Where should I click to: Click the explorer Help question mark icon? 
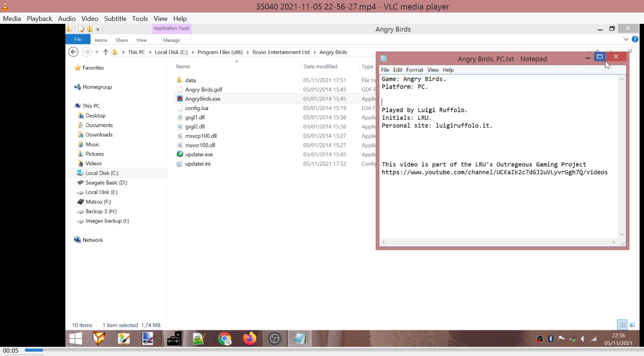click(635, 39)
